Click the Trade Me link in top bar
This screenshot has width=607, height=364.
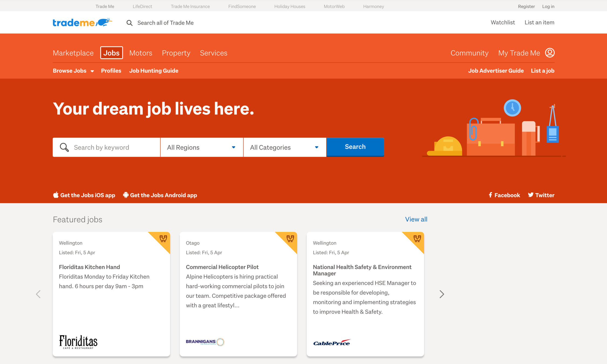click(105, 6)
